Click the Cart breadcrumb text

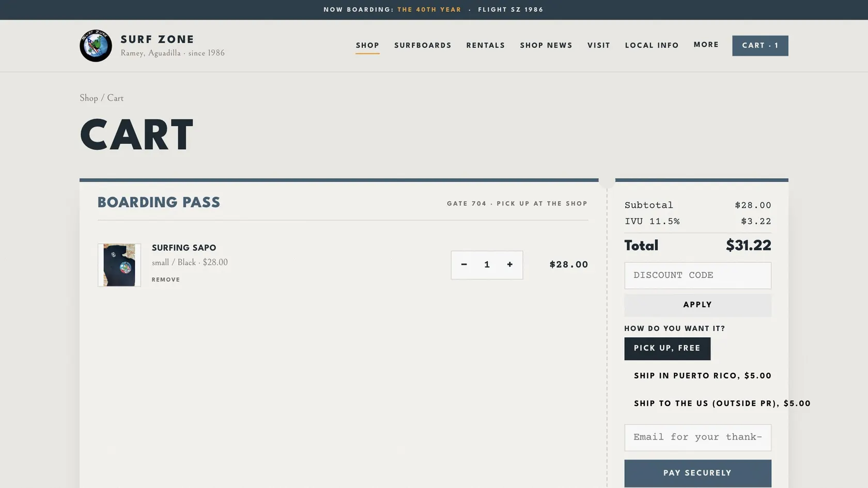pos(115,98)
